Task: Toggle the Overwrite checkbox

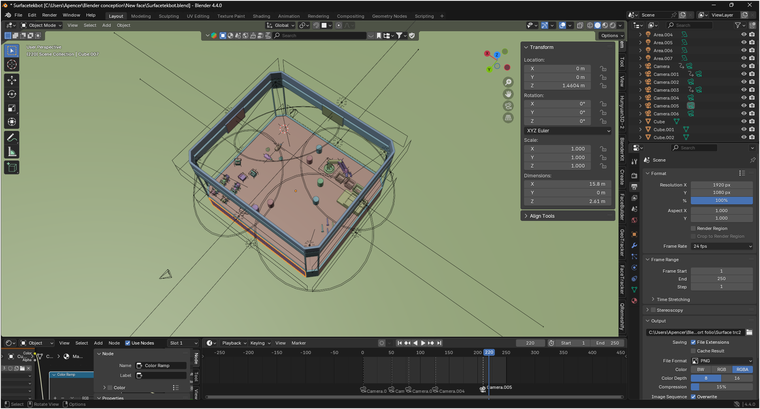Action: (693, 397)
